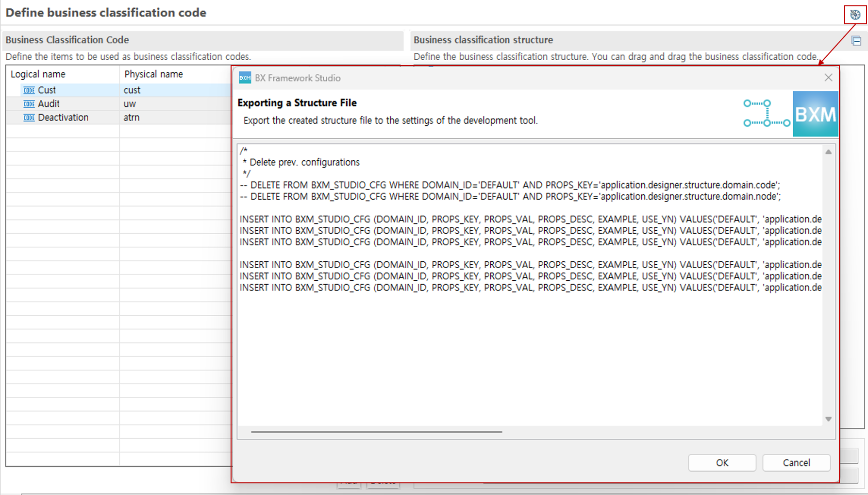Screen dimensions: 868x495
Task: Collapse the Business classification structure section
Action: tap(856, 41)
